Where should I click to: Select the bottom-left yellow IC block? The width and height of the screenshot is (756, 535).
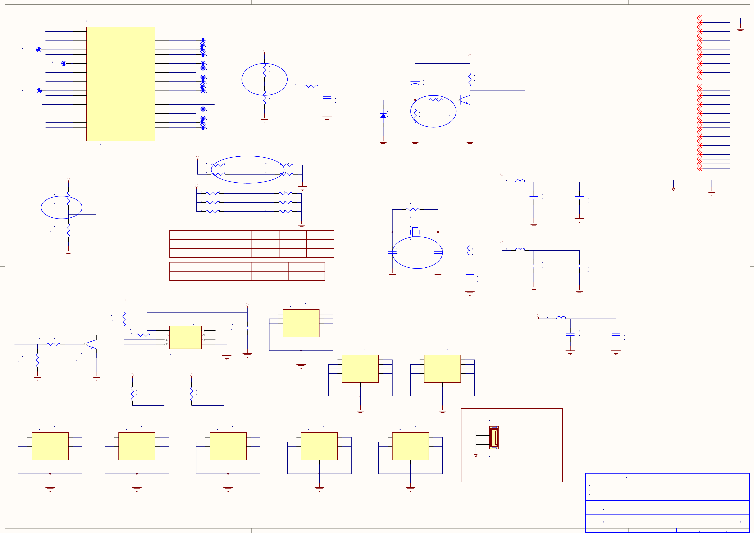tap(50, 446)
